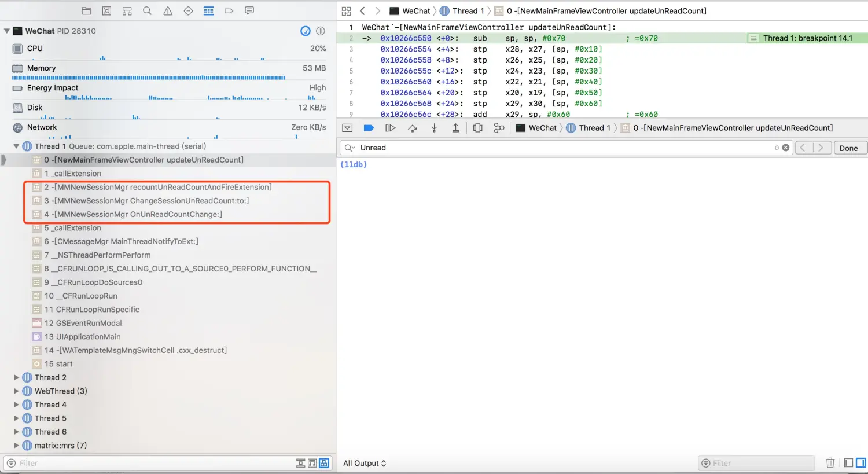
Task: Clear the Unread search field
Action: coord(786,148)
